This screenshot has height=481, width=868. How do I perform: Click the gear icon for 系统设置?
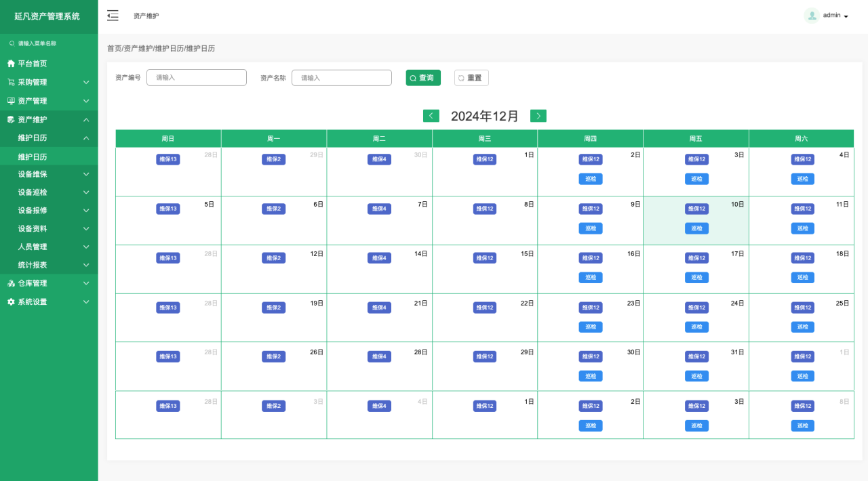(x=11, y=302)
